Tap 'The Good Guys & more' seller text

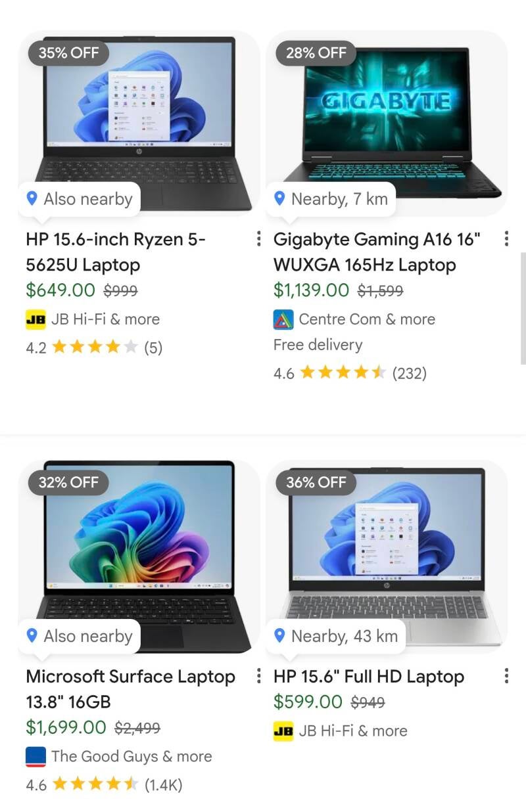point(131,757)
